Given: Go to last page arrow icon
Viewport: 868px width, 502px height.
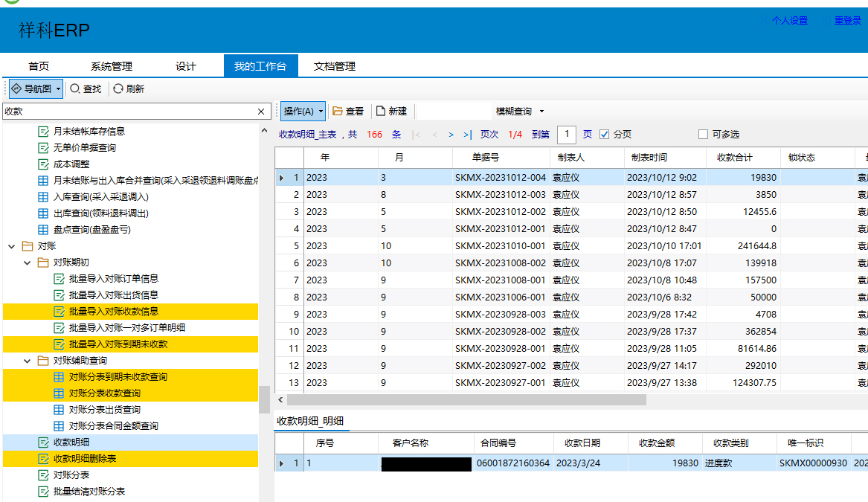Looking at the screenshot, I should [x=467, y=135].
